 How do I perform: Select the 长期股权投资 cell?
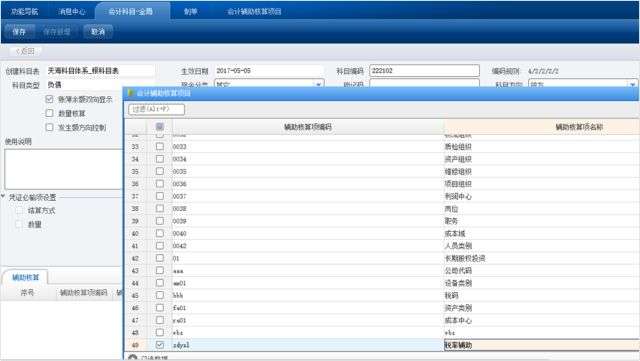(541, 258)
